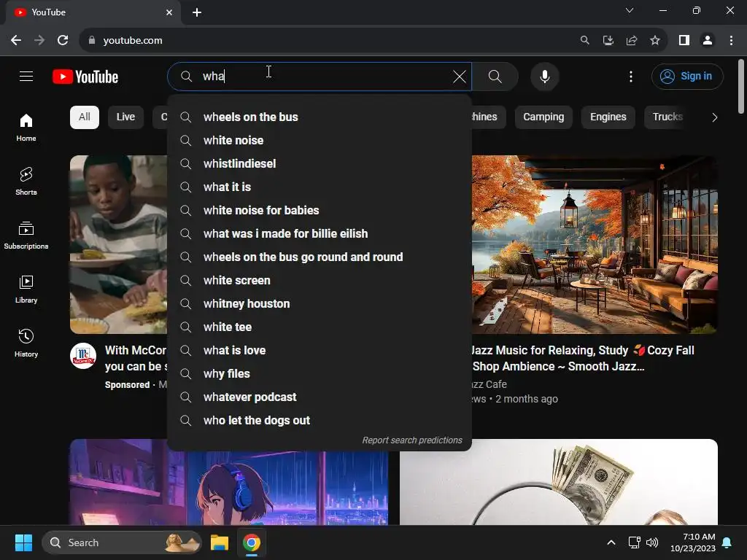Choose suggestion 'whistlindiesel'
747x560 pixels.
click(320, 163)
